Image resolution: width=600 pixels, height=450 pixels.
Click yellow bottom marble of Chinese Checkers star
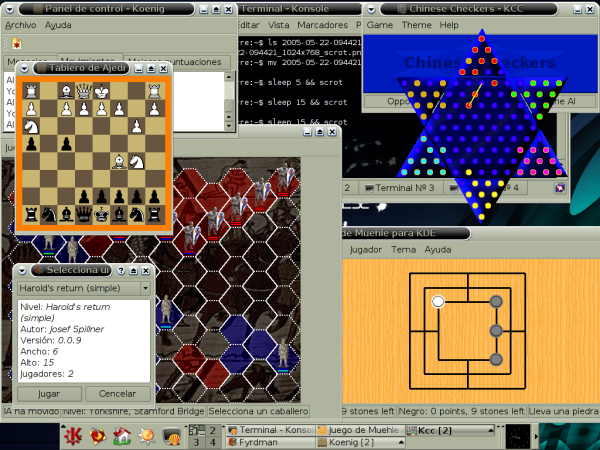pyautogui.click(x=482, y=217)
